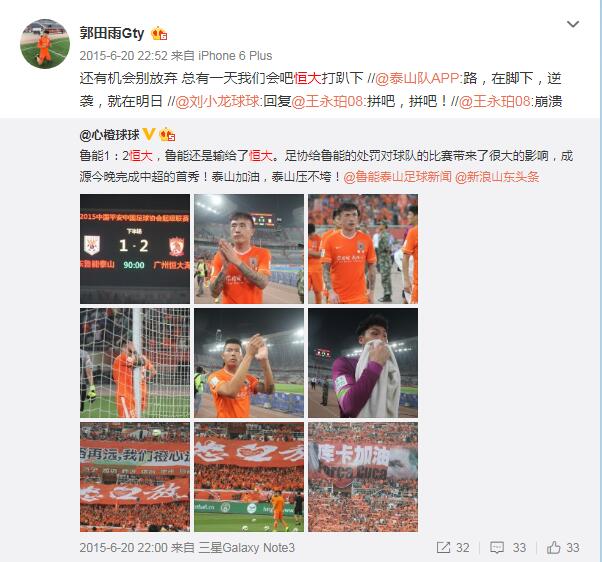
Task: Open the @新浪山东头条 mention link
Action: (497, 177)
